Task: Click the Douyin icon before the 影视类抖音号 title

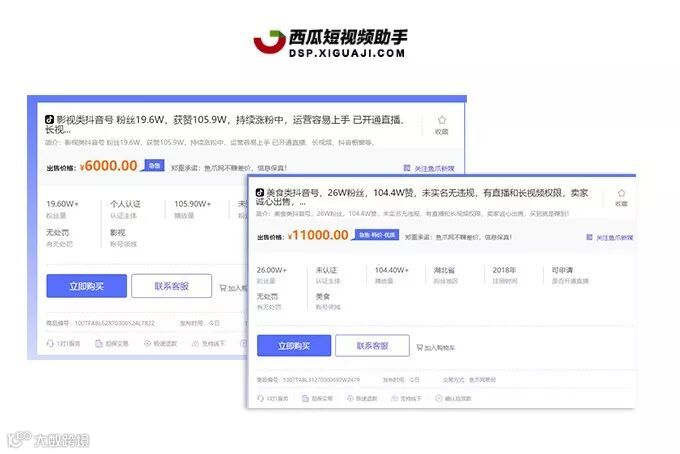Action: coord(49,119)
